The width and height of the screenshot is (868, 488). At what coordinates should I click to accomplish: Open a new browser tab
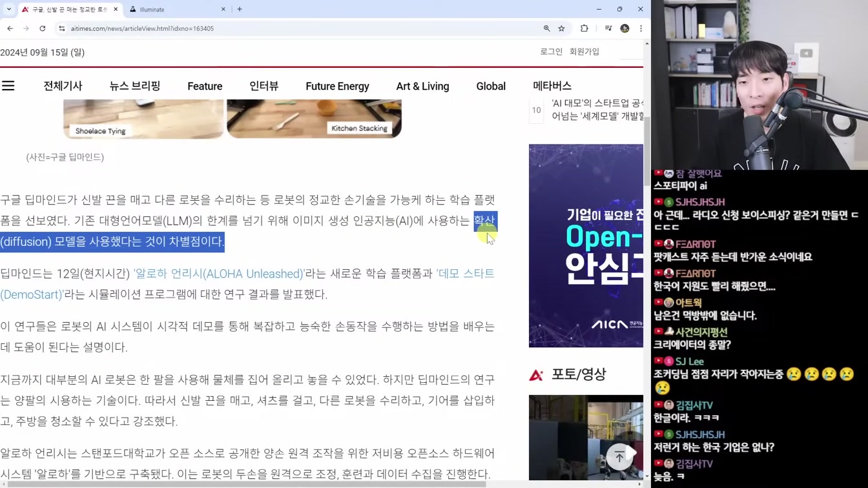pyautogui.click(x=240, y=10)
